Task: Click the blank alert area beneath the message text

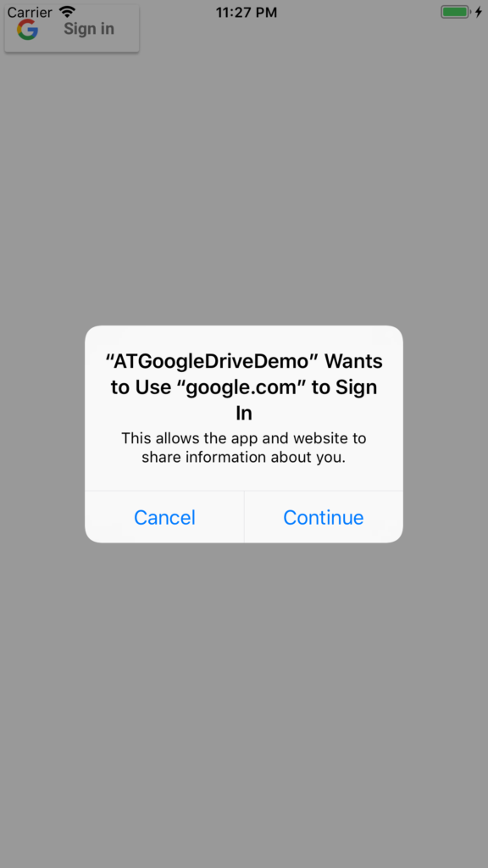Action: coord(244,478)
